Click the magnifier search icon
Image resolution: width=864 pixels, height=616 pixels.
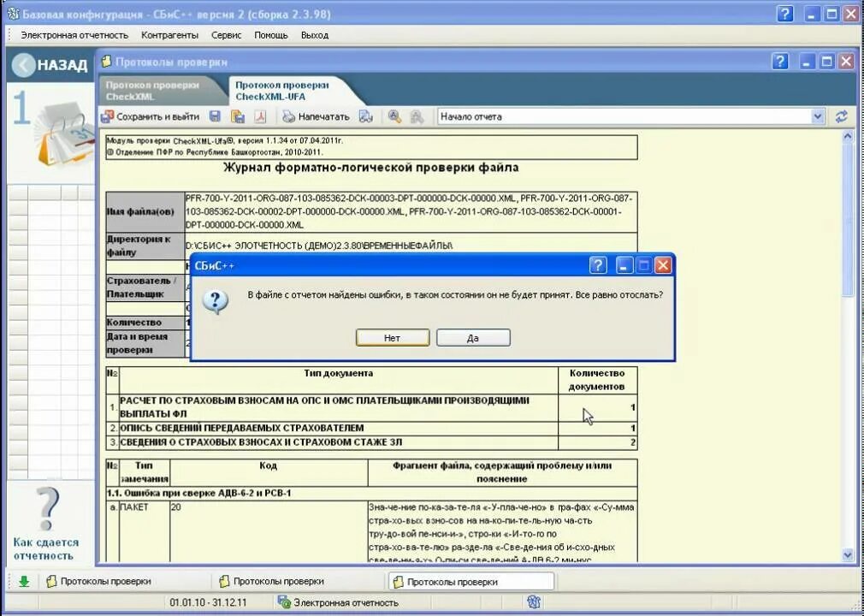tap(394, 116)
